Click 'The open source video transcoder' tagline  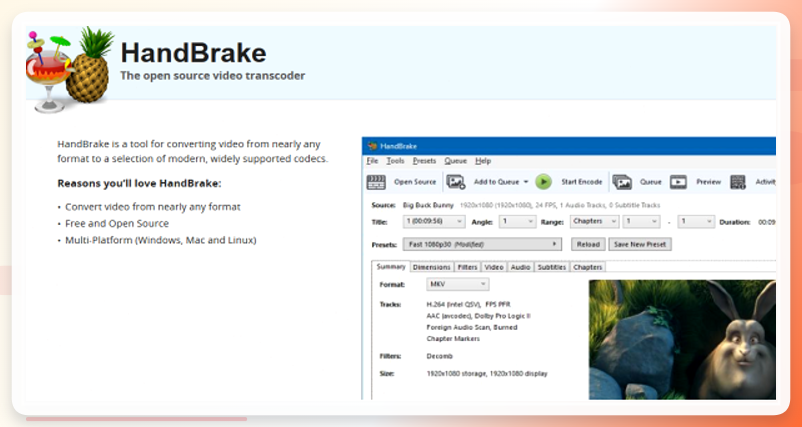coord(213,76)
